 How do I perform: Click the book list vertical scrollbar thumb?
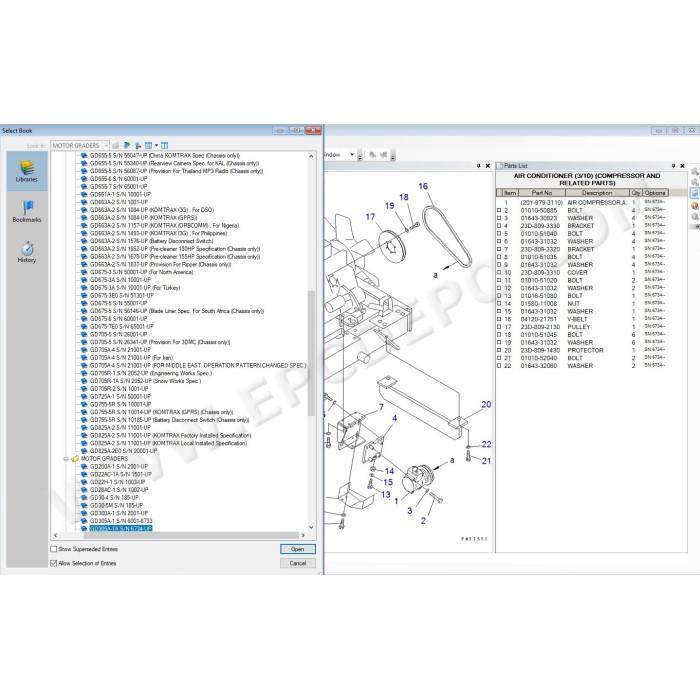tap(311, 354)
